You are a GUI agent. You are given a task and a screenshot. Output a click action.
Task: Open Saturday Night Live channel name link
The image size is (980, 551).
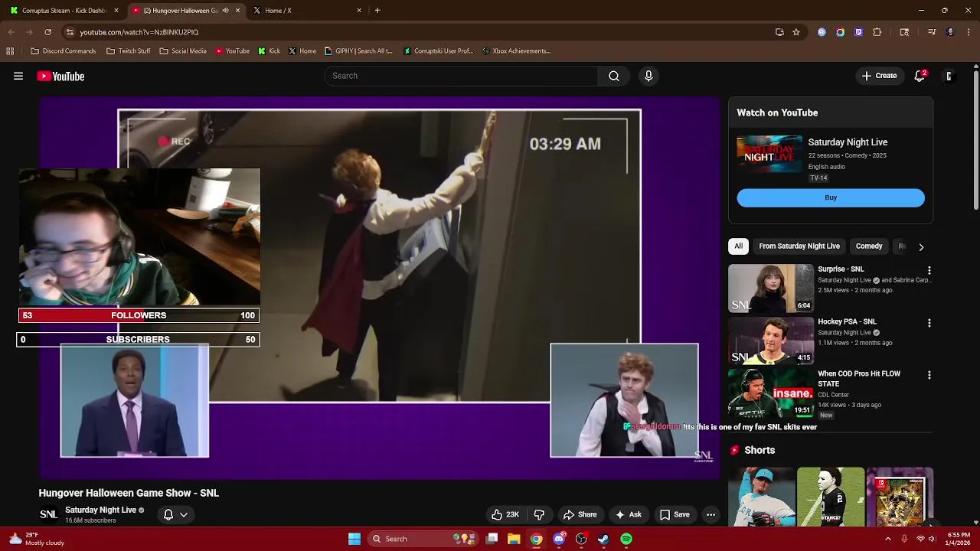tap(100, 510)
